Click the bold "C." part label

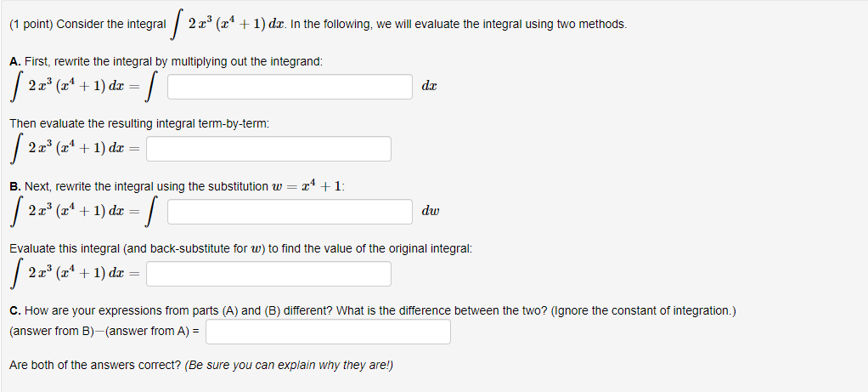(x=15, y=310)
